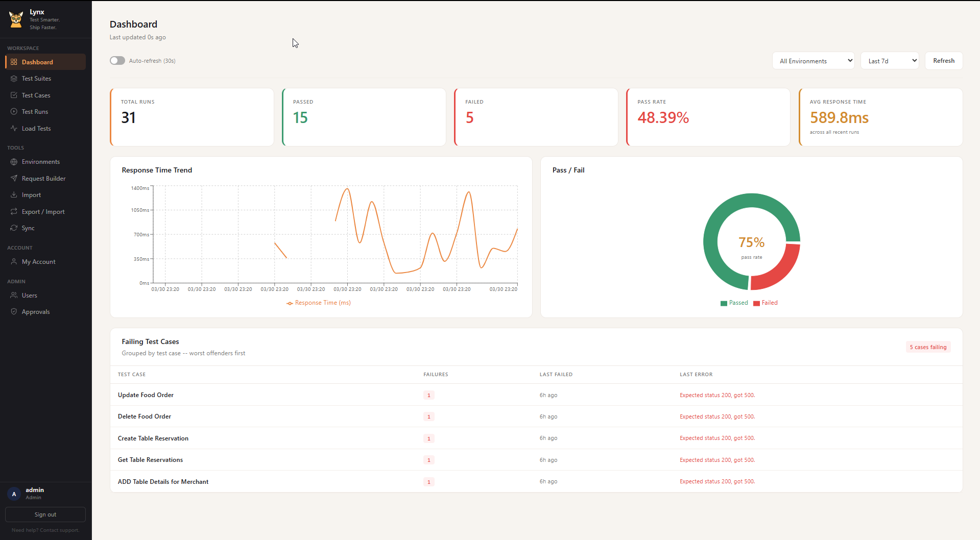Open the Environments tool icon
Image resolution: width=980 pixels, height=540 pixels.
[14, 161]
